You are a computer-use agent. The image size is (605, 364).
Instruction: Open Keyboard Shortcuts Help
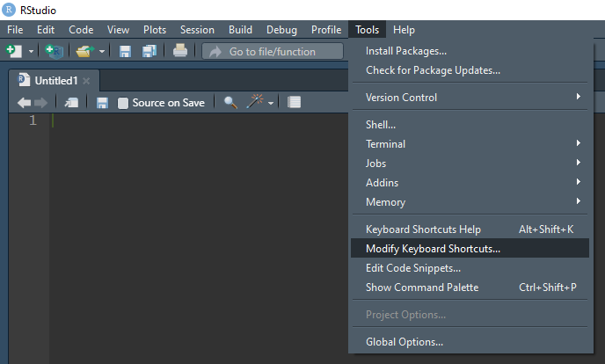click(x=470, y=229)
